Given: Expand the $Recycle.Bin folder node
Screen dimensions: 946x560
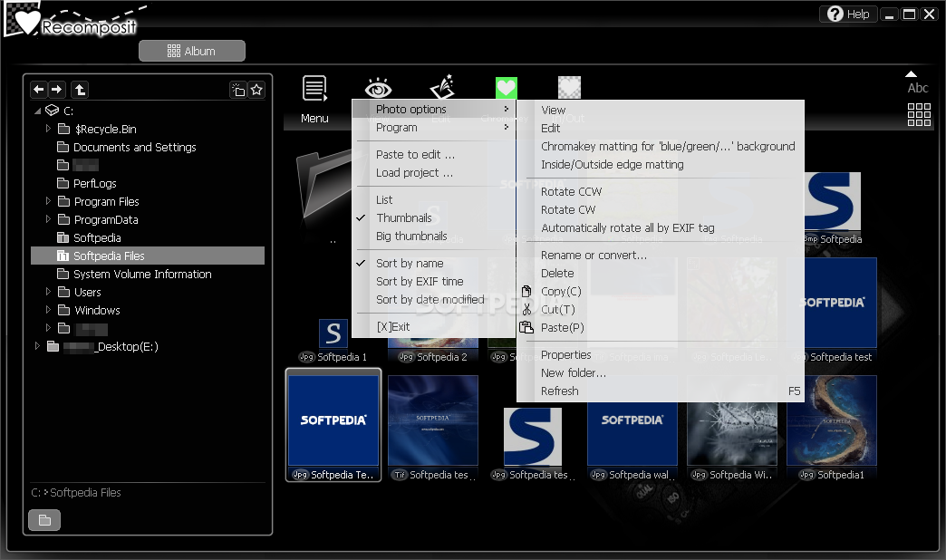Looking at the screenshot, I should [48, 129].
